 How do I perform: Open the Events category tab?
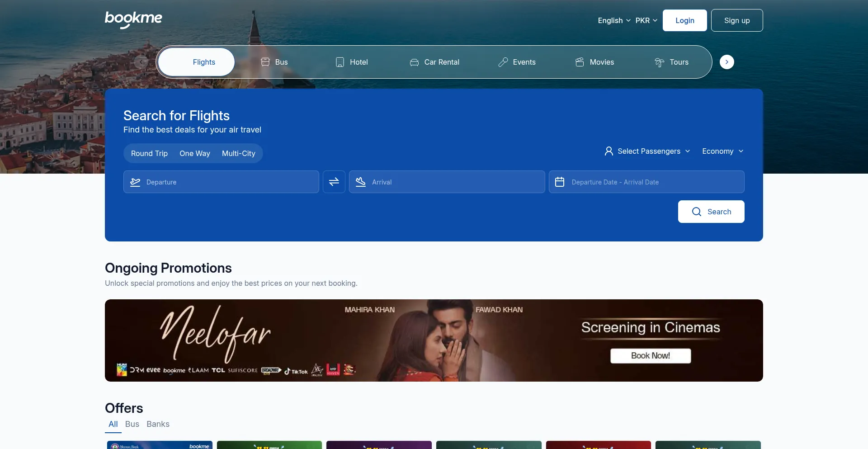tap(517, 62)
